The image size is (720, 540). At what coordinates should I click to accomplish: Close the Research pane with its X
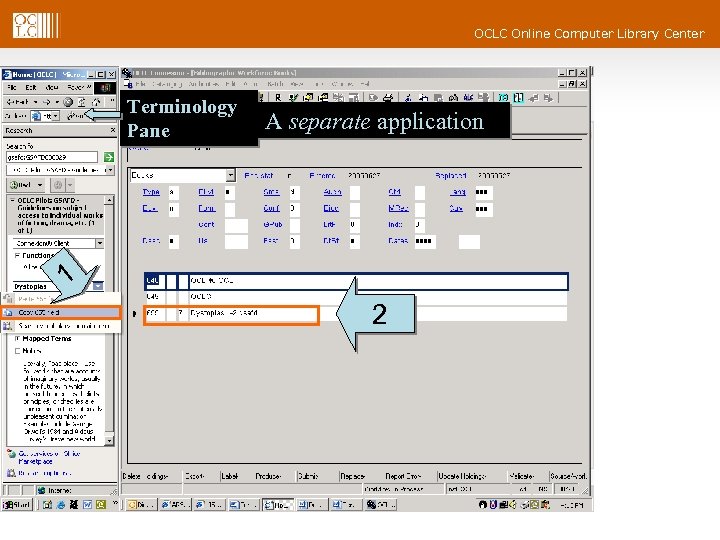[112, 130]
